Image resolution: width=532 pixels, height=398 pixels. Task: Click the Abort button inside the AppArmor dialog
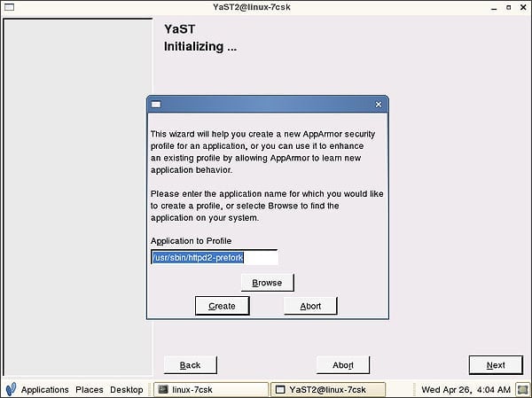tap(310, 306)
